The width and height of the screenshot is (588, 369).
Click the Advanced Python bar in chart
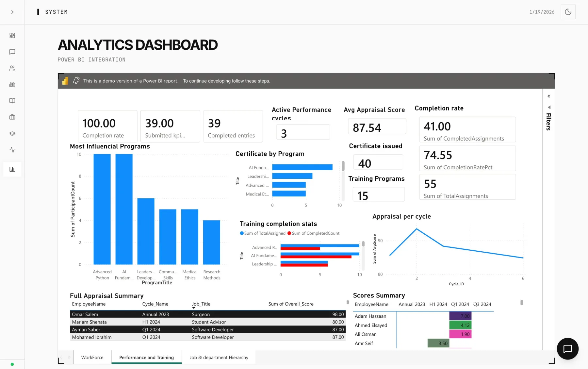click(102, 209)
